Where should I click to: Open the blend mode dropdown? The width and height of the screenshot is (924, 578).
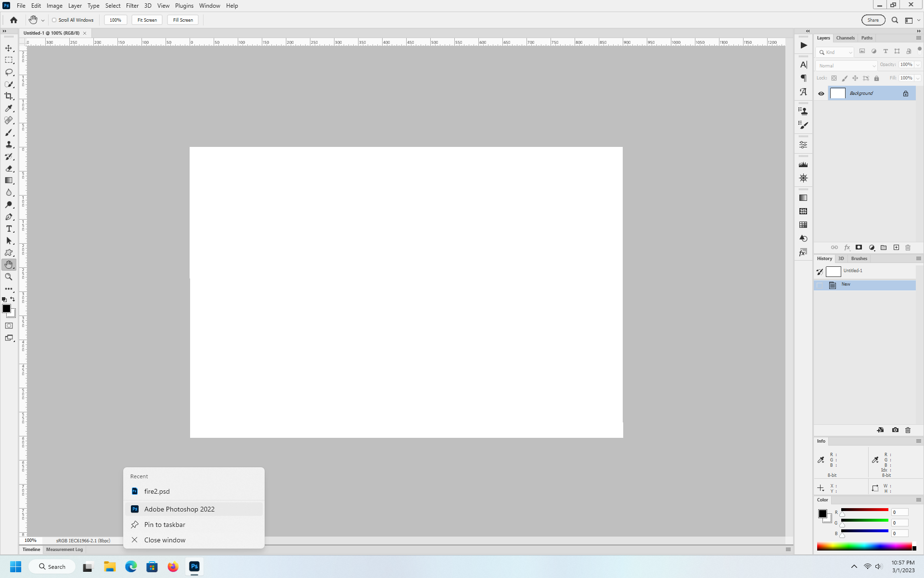(847, 66)
